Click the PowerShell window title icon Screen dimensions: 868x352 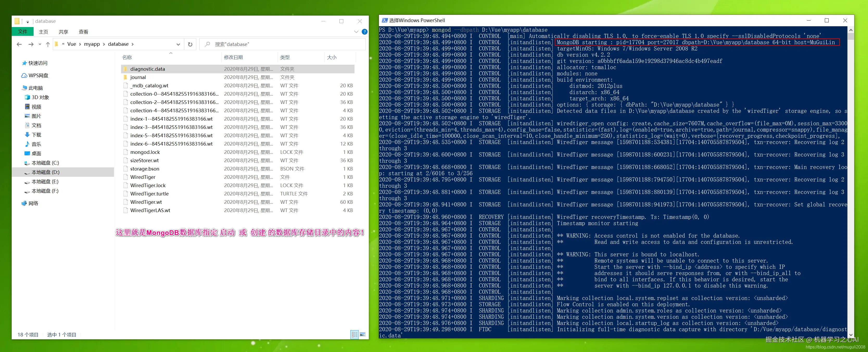pos(384,21)
